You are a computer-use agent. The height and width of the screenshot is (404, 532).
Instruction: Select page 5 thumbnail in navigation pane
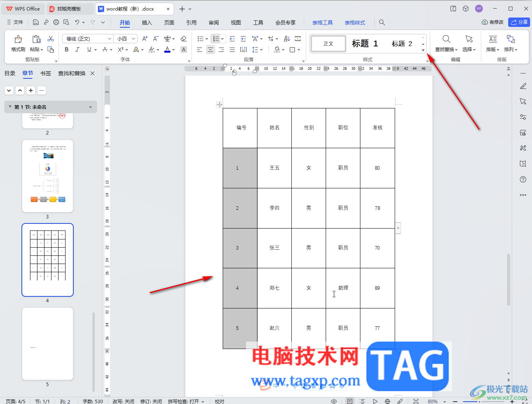click(x=48, y=344)
